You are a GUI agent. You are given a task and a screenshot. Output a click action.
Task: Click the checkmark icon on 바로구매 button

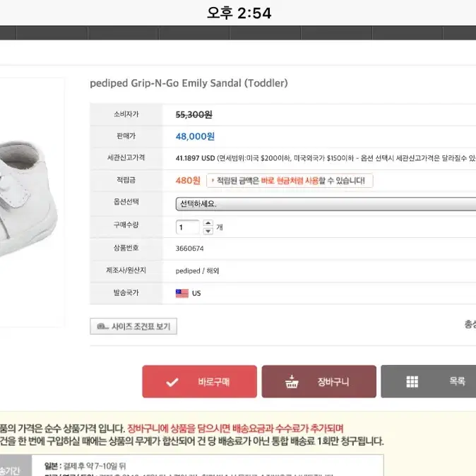click(172, 382)
